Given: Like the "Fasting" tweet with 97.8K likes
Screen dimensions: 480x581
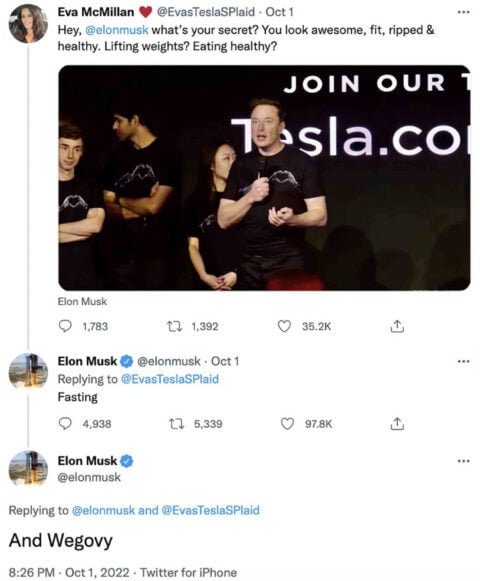Looking at the screenshot, I should click(287, 424).
